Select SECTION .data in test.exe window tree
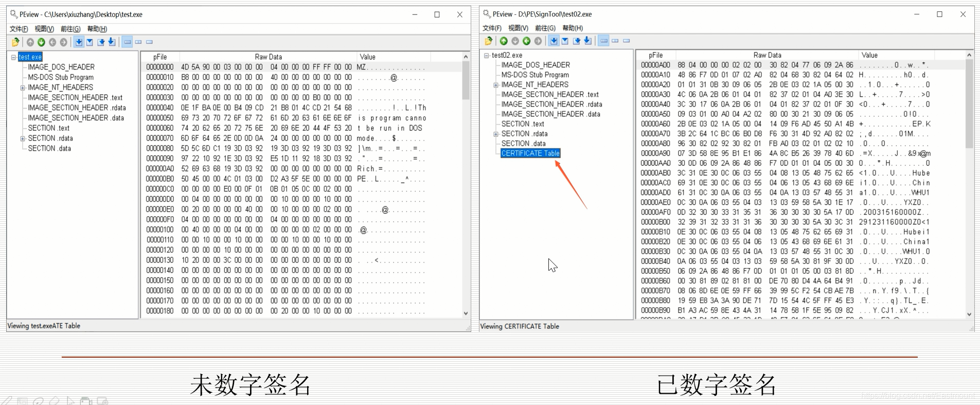 click(x=49, y=148)
